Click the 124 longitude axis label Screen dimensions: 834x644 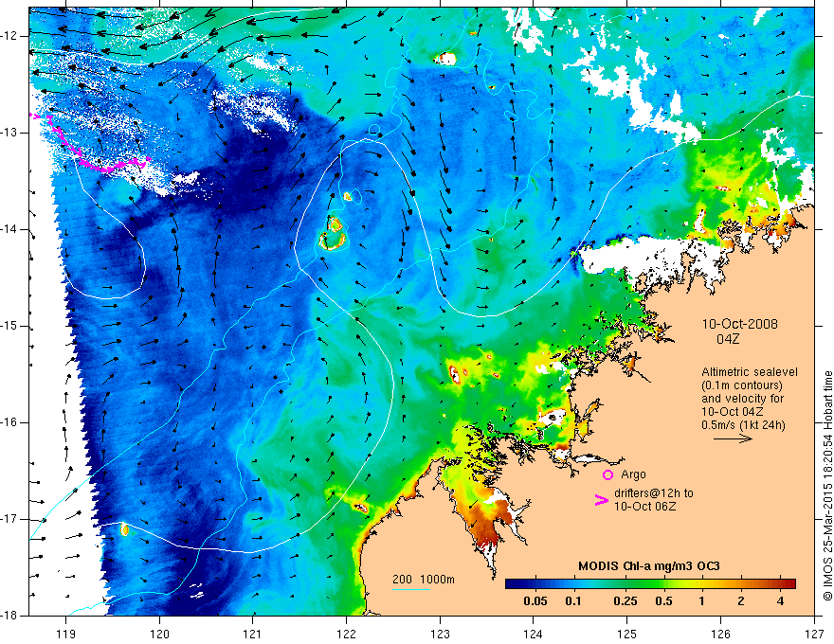[534, 634]
